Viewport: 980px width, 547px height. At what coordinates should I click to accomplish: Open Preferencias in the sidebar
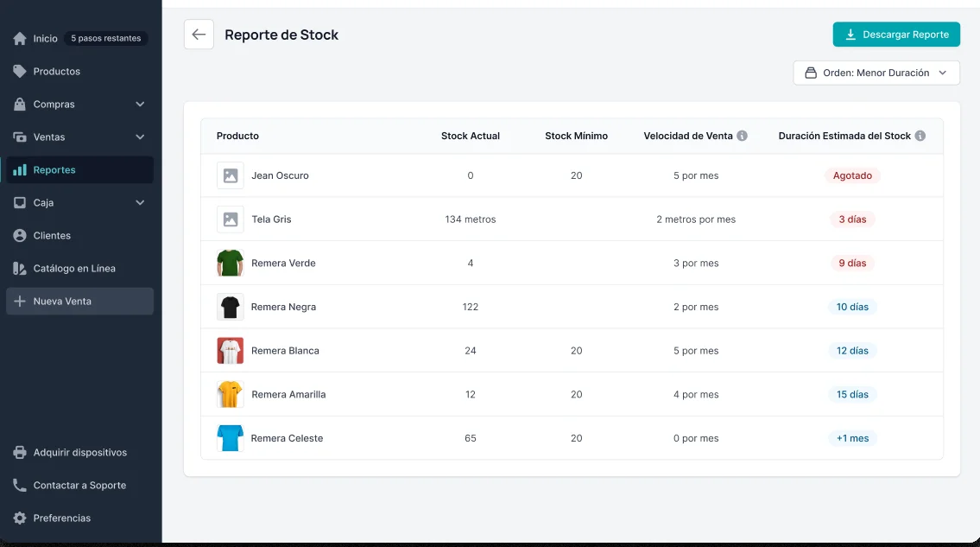[x=80, y=518]
